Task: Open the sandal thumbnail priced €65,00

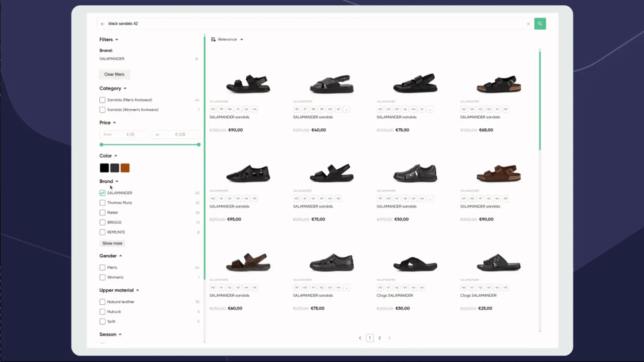Action: tap(499, 84)
